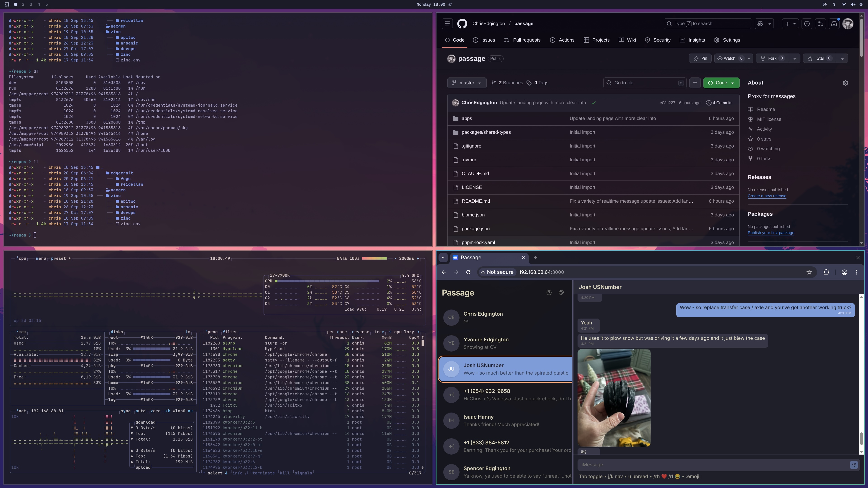Open repository About settings gear
The image size is (868, 488).
pyautogui.click(x=845, y=83)
